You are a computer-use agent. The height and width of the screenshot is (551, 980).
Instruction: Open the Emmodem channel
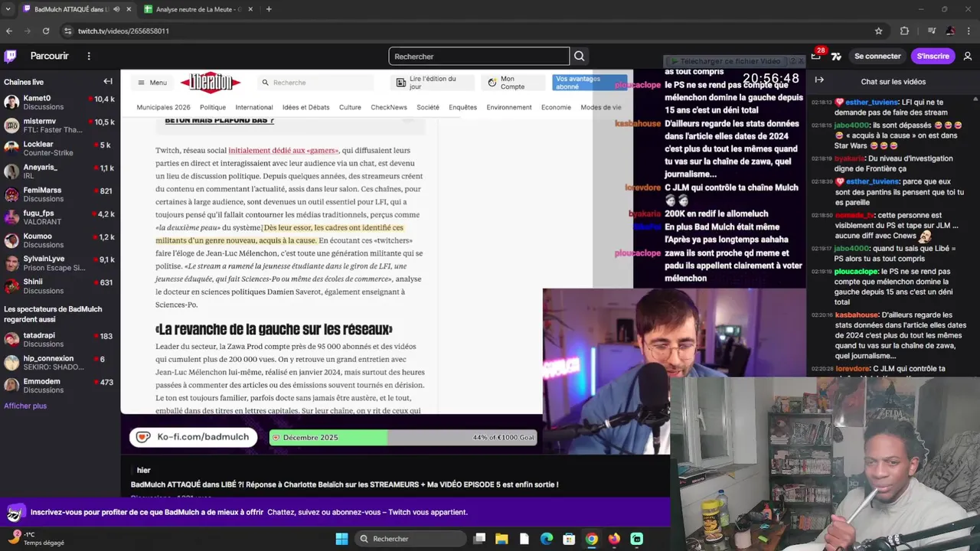pyautogui.click(x=60, y=386)
